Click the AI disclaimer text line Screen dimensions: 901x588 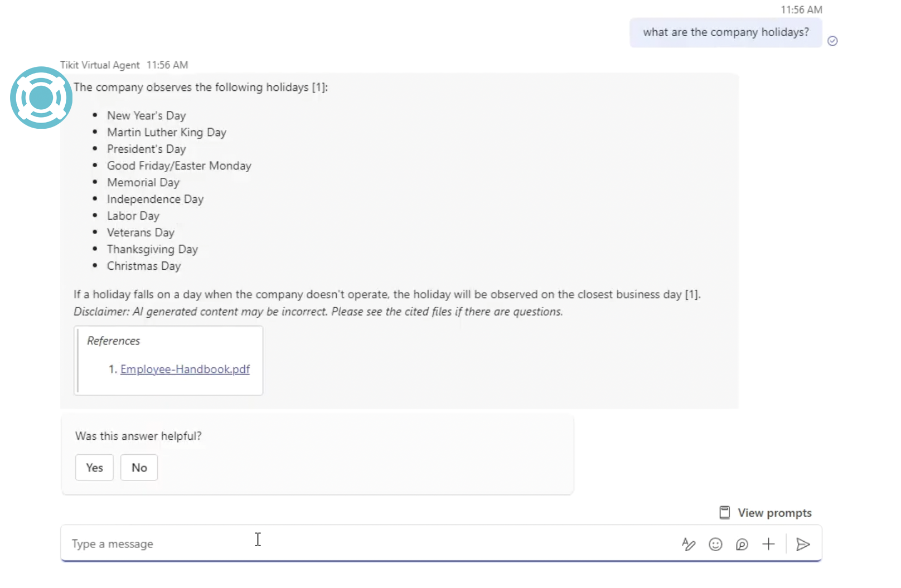(x=318, y=312)
